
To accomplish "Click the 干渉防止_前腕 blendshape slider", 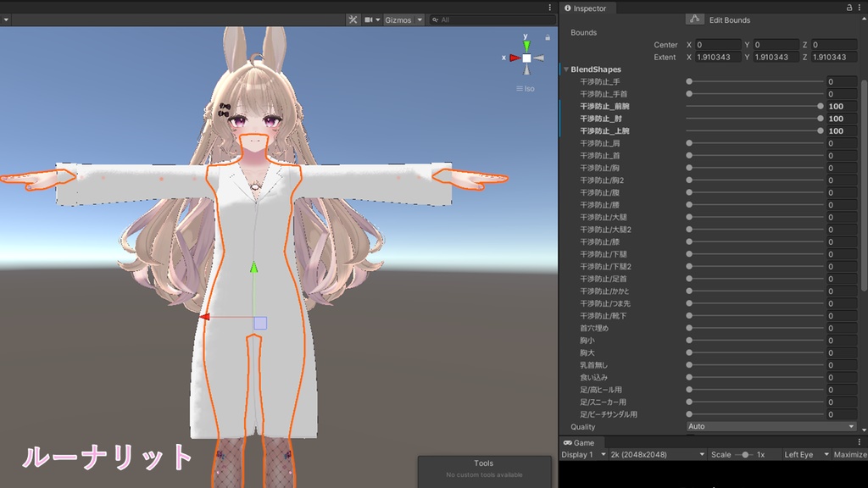I will [754, 106].
